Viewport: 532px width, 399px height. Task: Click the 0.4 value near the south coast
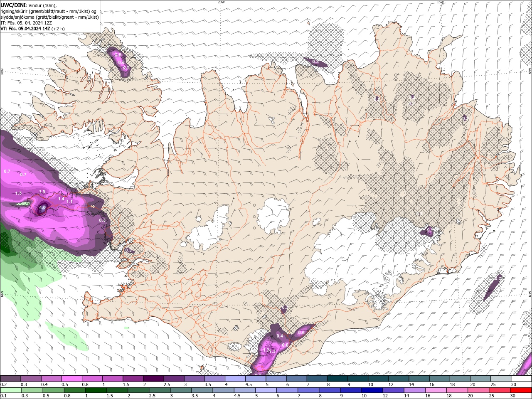[280, 336]
